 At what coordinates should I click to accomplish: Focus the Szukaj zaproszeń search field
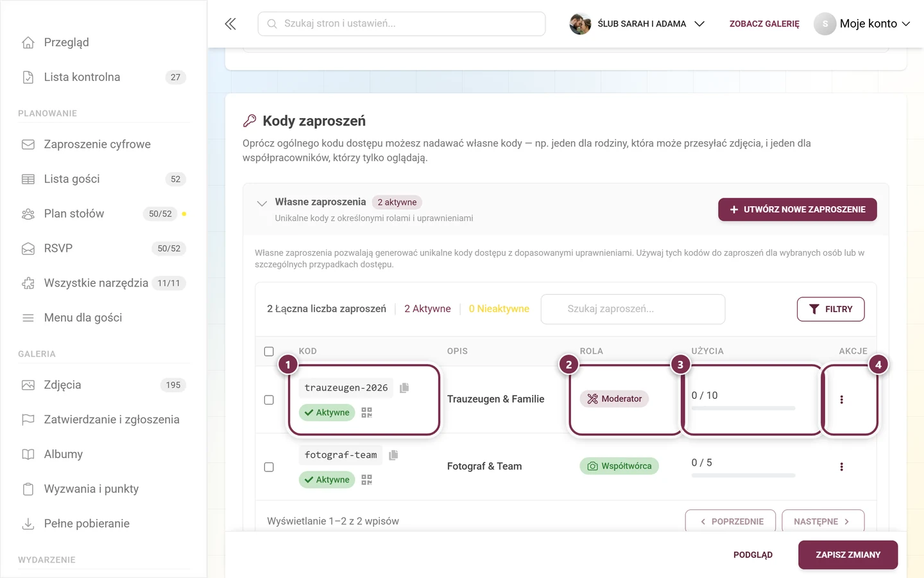633,309
